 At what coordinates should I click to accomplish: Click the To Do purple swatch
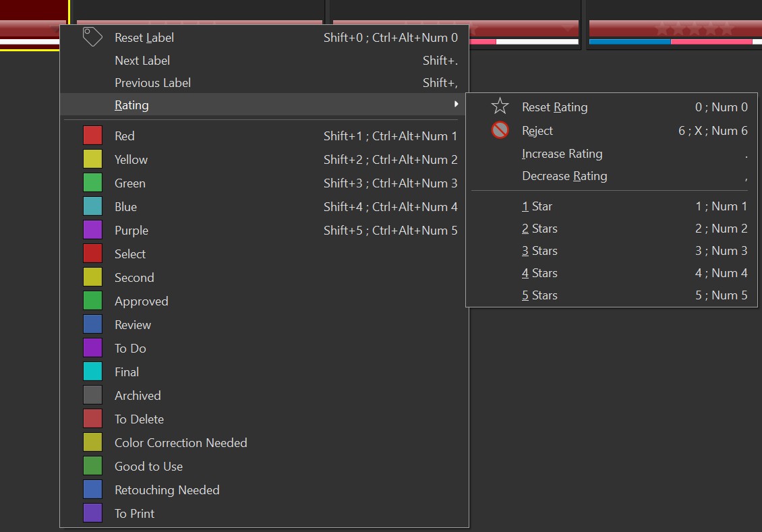click(x=92, y=348)
